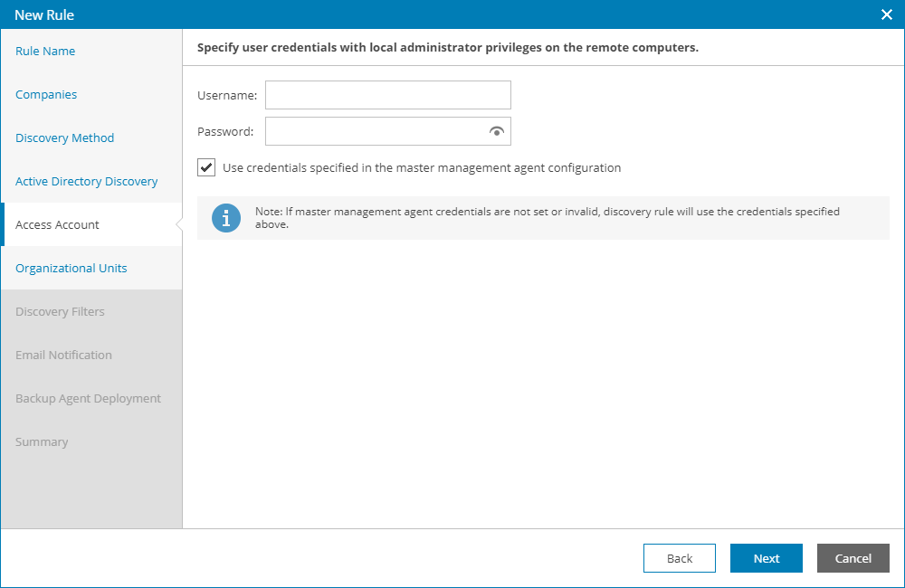Click into the Username field
The width and height of the screenshot is (905, 588).
click(387, 95)
